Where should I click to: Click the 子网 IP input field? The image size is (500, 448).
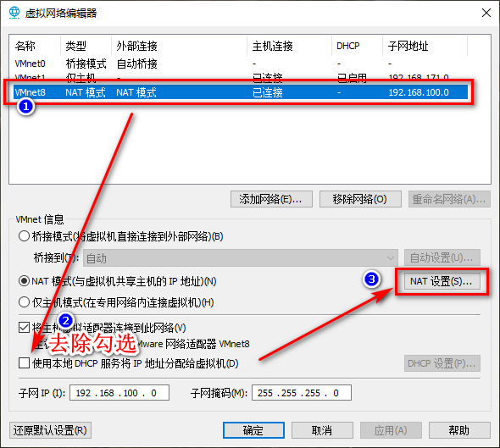pyautogui.click(x=119, y=393)
